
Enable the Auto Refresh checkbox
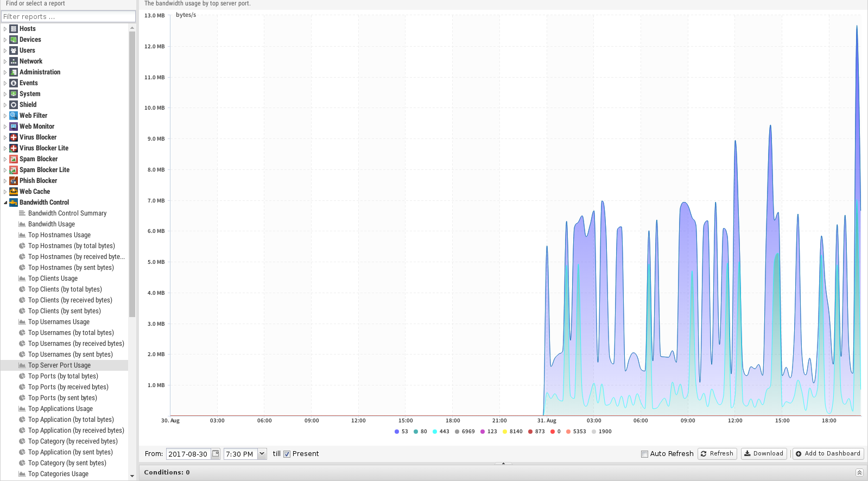(x=644, y=454)
